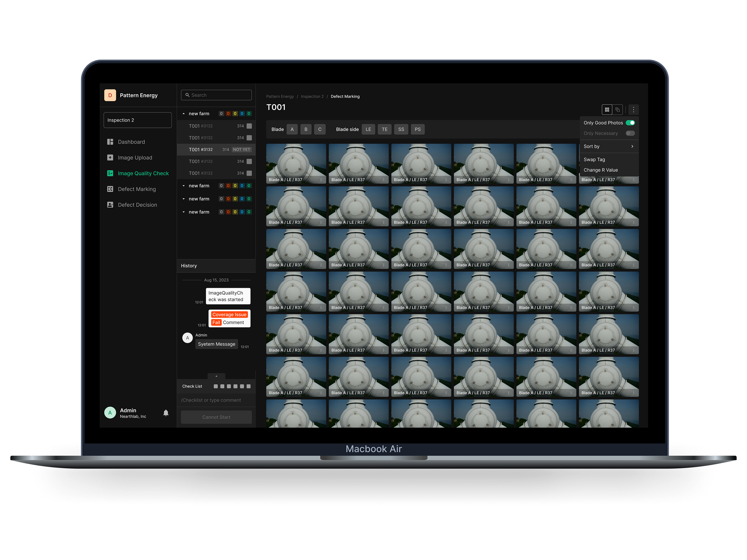Switch to grid view layout
Screen dimensions: 747x560
[x=607, y=109]
